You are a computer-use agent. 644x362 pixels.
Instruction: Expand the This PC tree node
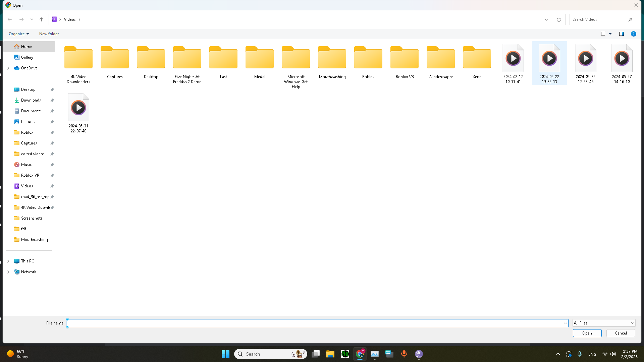[x=8, y=261]
